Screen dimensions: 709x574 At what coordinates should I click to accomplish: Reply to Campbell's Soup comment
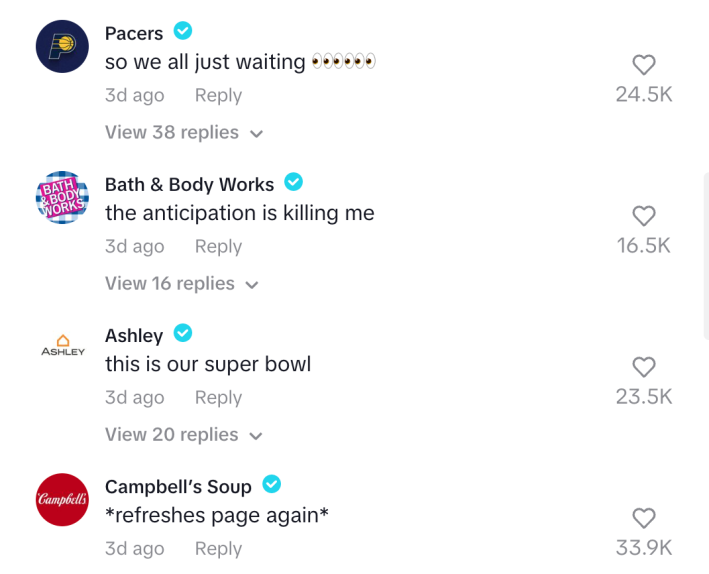point(218,548)
